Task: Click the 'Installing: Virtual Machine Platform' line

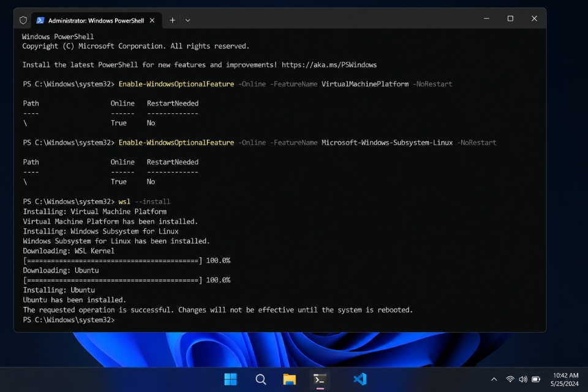Action: [x=94, y=211]
